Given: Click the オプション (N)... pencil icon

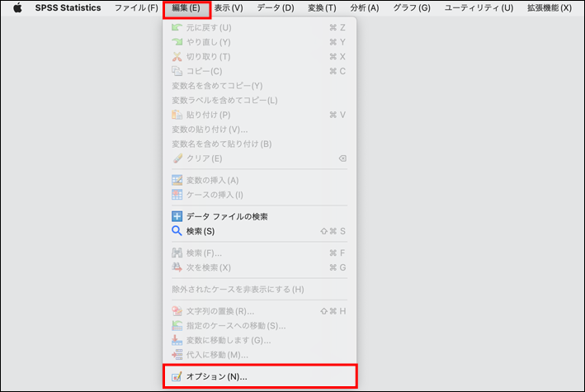Looking at the screenshot, I should click(177, 376).
